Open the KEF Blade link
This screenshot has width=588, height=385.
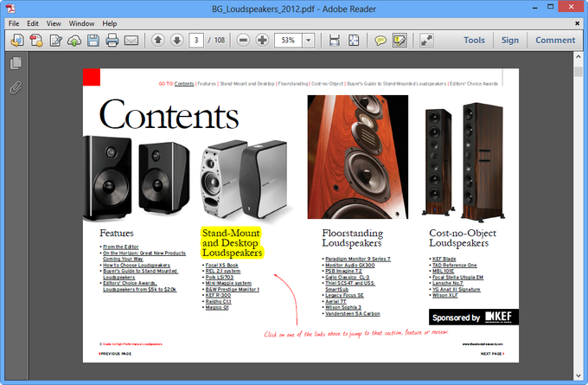click(x=444, y=259)
